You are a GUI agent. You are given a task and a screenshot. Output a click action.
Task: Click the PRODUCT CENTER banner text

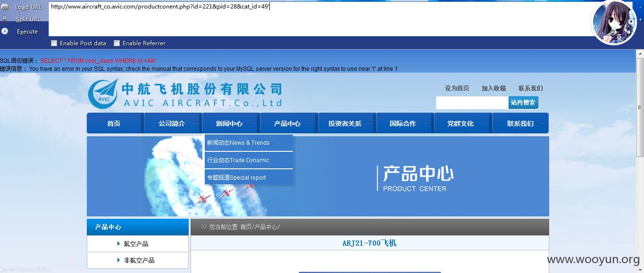(415, 189)
